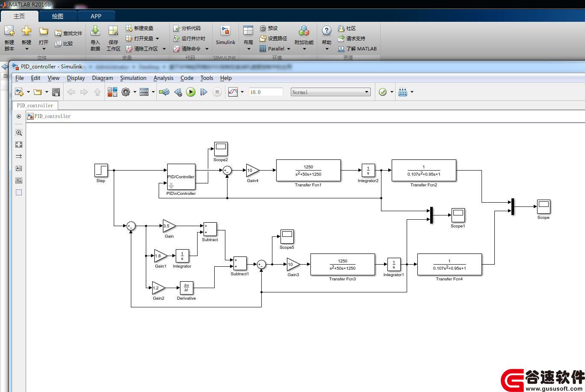
Task: Open the File menu
Action: (20, 78)
